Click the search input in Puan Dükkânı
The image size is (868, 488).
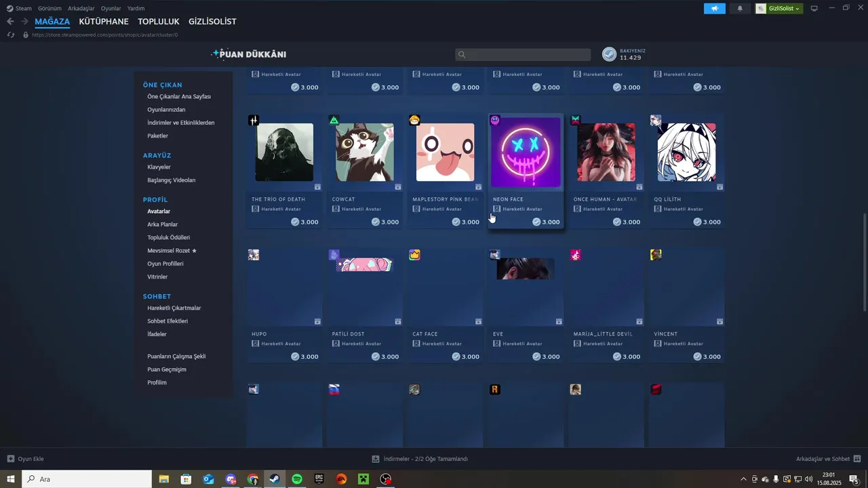(523, 55)
